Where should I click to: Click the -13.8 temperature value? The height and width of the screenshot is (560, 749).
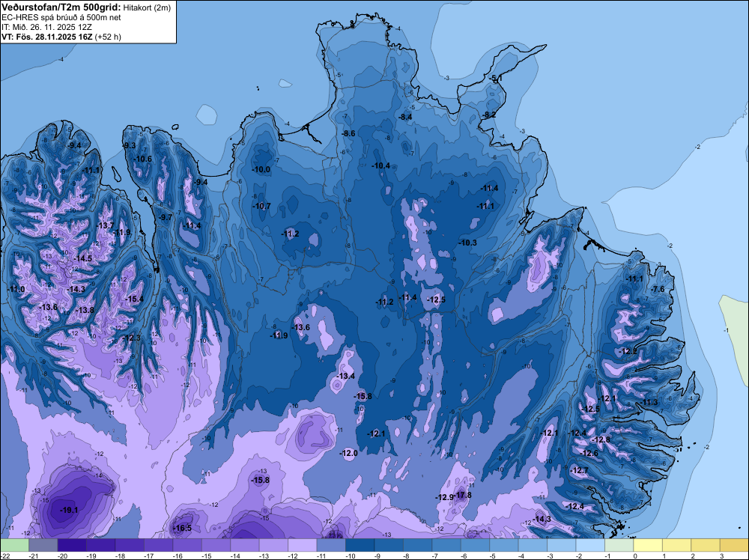(x=85, y=310)
